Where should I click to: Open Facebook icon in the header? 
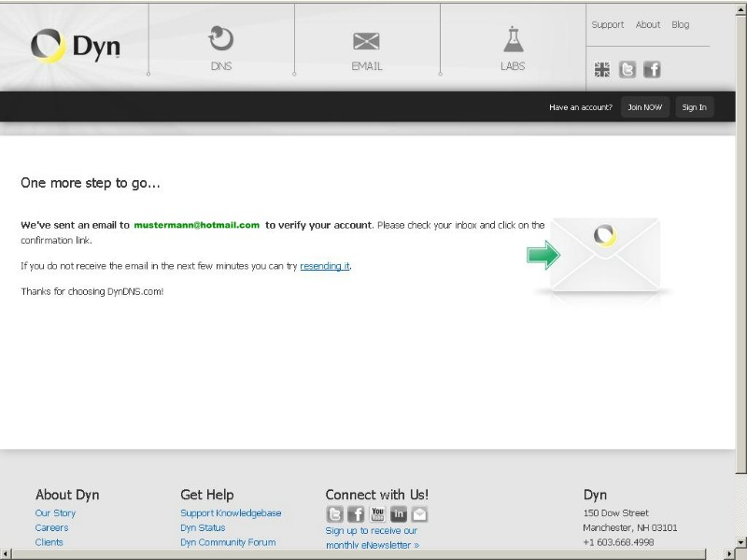click(652, 69)
